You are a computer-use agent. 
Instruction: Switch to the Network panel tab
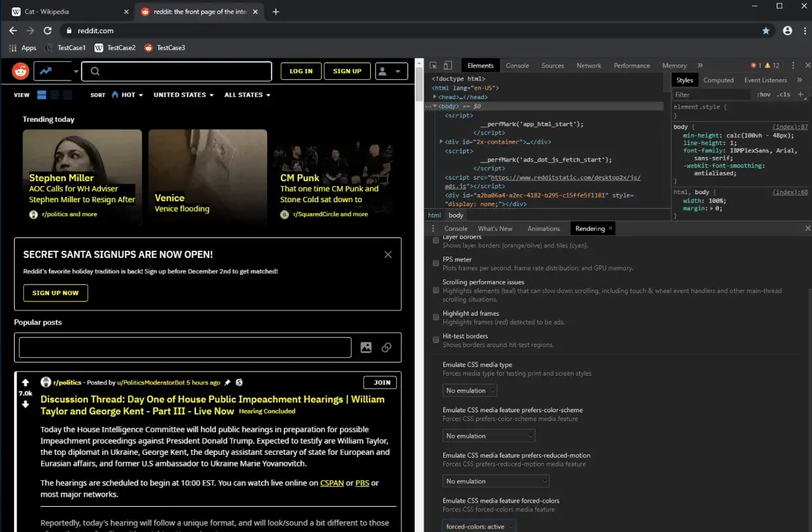pos(589,65)
